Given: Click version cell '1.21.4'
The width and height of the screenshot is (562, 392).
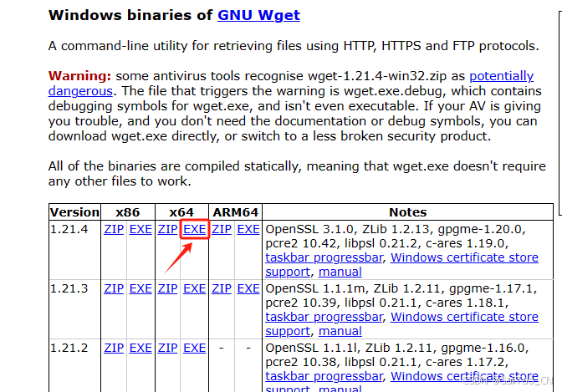Looking at the screenshot, I should point(69,229).
